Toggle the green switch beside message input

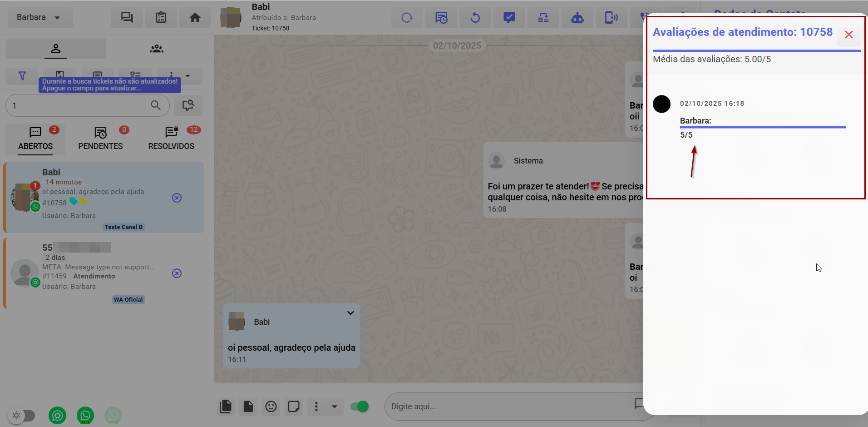pyautogui.click(x=360, y=407)
